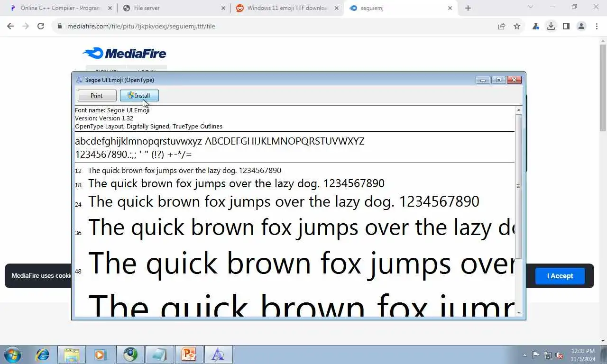Minimize the Segoe UI Emoji font window
Screen dimensions: 607x364
tap(483, 80)
